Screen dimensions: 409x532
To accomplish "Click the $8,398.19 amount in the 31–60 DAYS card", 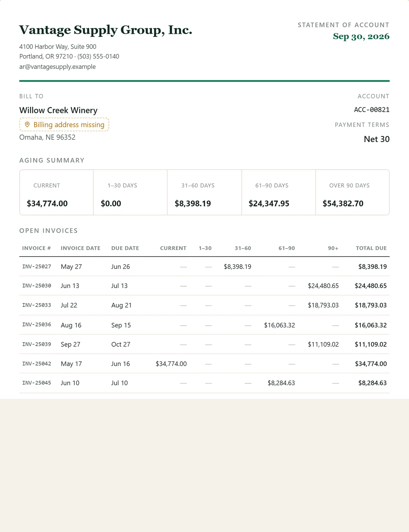I will tap(193, 203).
